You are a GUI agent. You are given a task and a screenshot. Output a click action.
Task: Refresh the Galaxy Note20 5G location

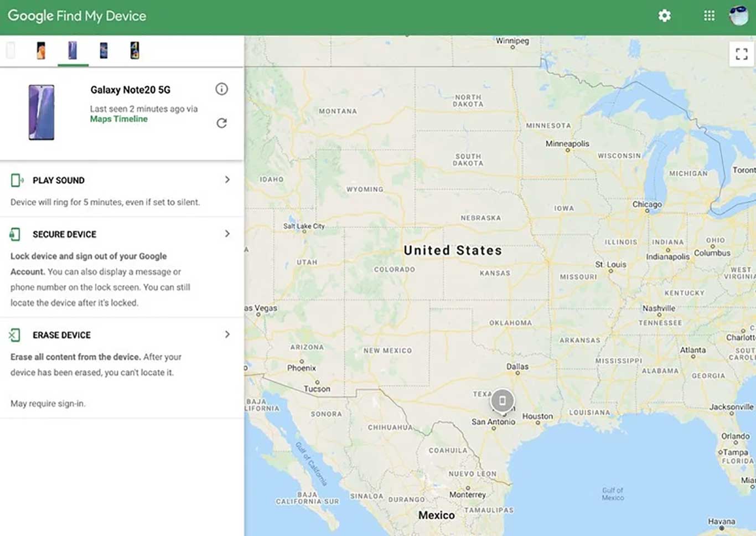pyautogui.click(x=221, y=123)
